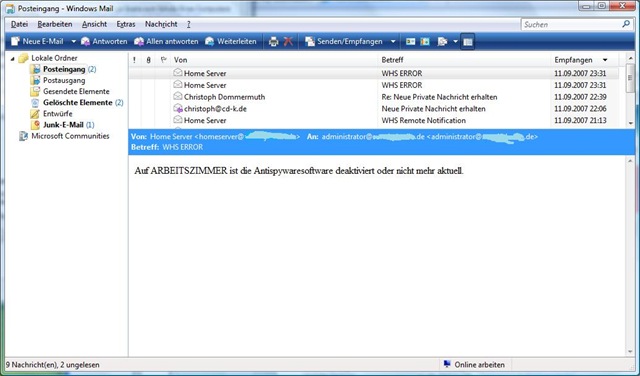Delete message with red X icon
This screenshot has height=376, width=640.
coord(288,42)
